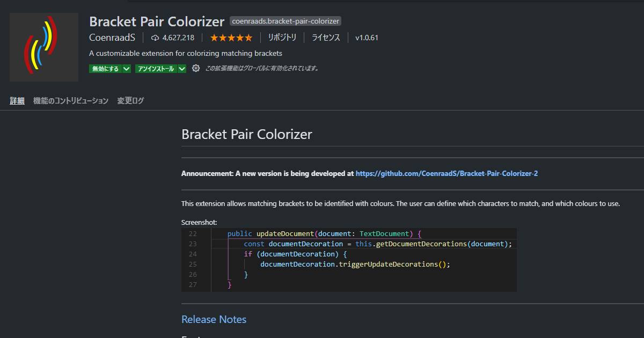Switch to the 変更ログ (Changelog) tab
The image size is (644, 338).
point(130,100)
